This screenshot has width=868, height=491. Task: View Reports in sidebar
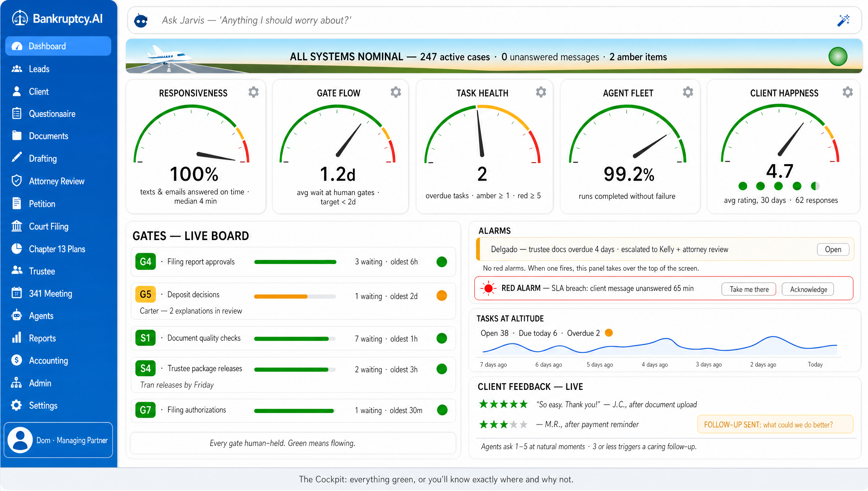[58, 338]
